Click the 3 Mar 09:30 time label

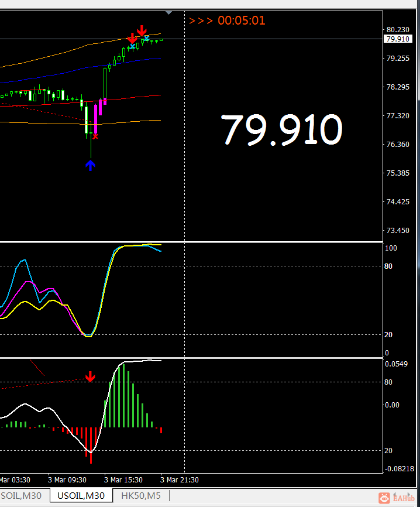click(67, 480)
